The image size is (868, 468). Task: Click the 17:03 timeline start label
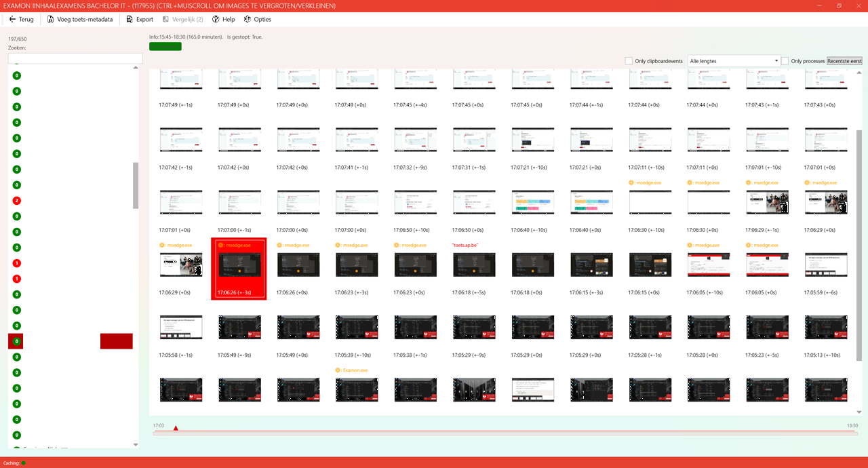[159, 425]
